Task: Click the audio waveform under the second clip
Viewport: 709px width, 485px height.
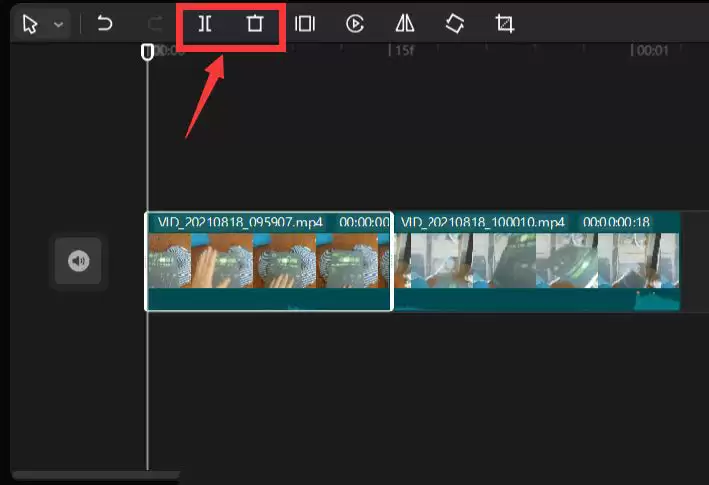Action: point(536,301)
